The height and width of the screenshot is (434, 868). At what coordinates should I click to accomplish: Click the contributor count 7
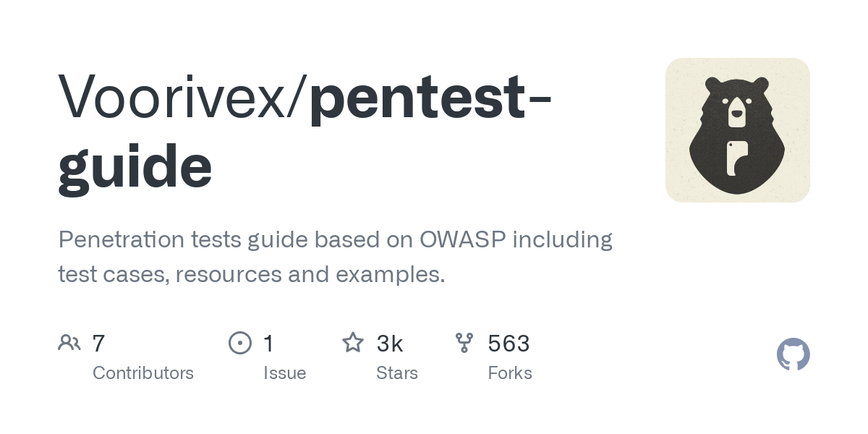[99, 343]
